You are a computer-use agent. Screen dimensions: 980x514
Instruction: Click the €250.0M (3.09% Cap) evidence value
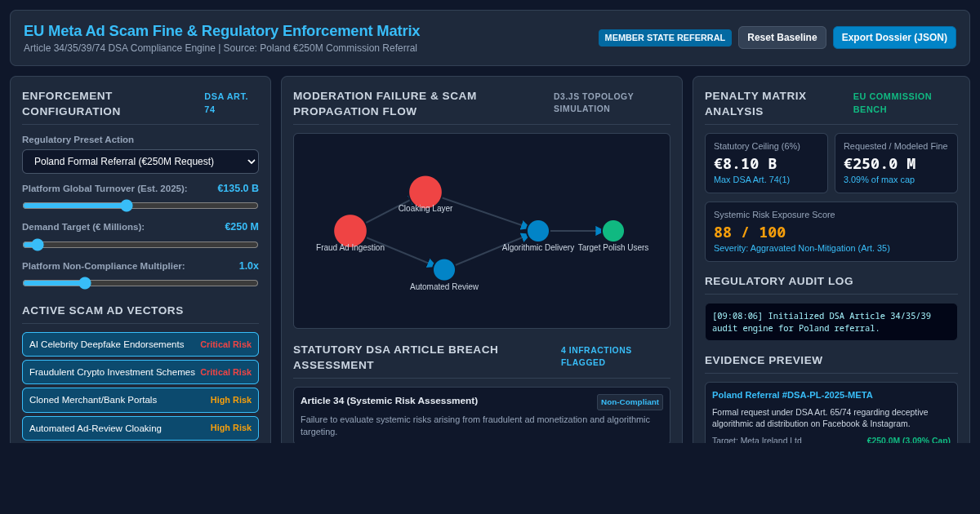pos(909,441)
